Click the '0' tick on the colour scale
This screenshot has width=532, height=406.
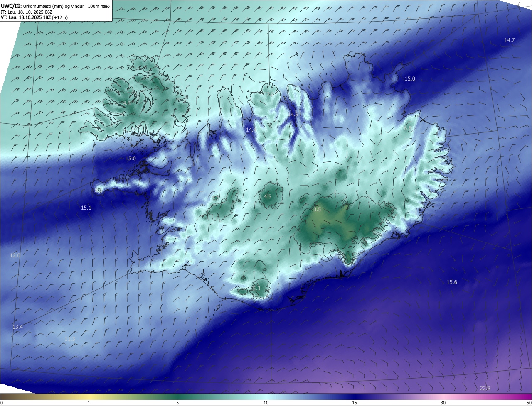coord(2,403)
